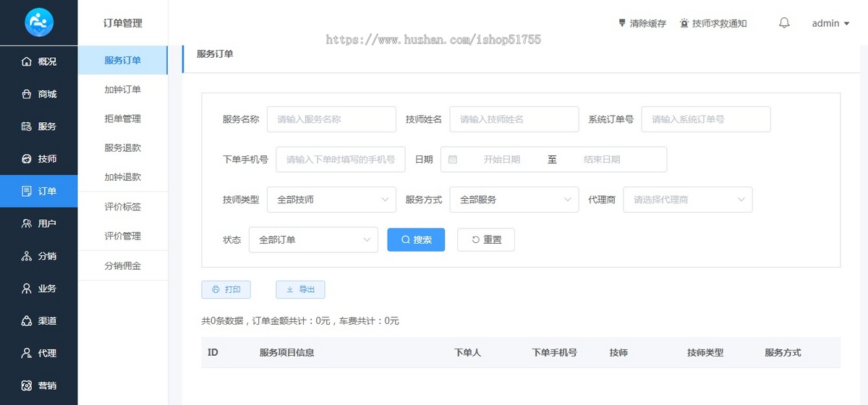Click the 服务项目信息 column header

286,352
